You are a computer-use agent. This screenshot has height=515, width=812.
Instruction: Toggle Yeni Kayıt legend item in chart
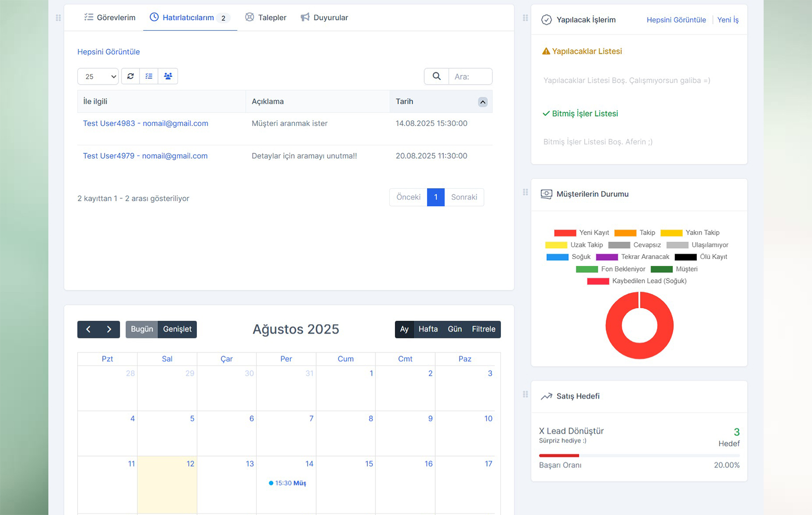581,233
